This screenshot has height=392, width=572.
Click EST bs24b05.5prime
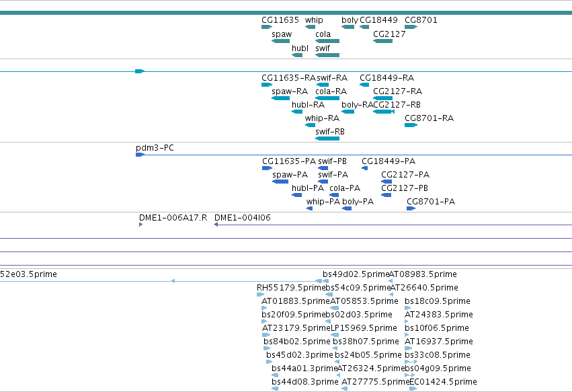[337, 362]
